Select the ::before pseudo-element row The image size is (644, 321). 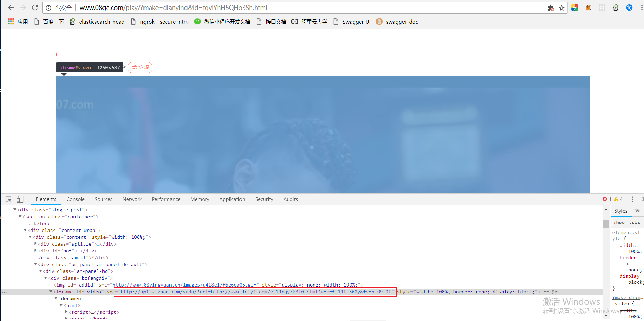pos(39,223)
